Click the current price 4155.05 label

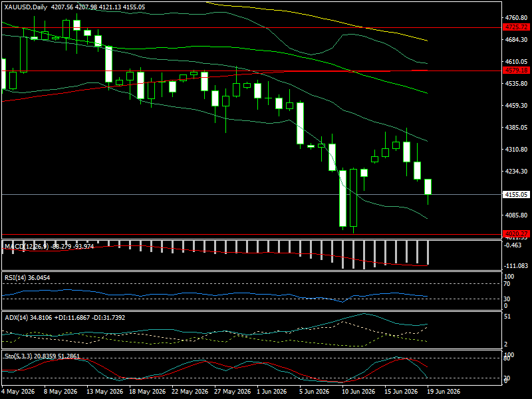pyautogui.click(x=516, y=194)
